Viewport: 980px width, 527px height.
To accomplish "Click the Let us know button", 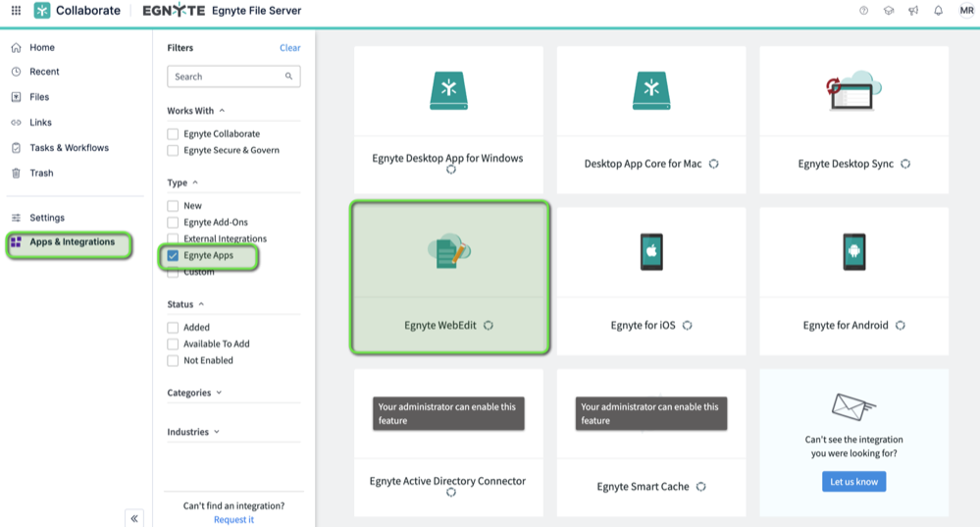I will (x=853, y=481).
